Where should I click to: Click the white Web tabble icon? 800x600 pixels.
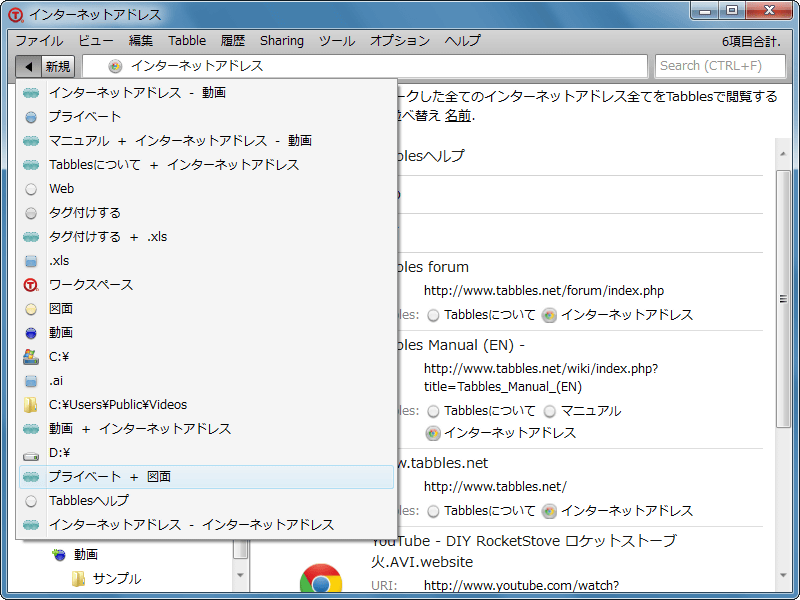click(31, 189)
